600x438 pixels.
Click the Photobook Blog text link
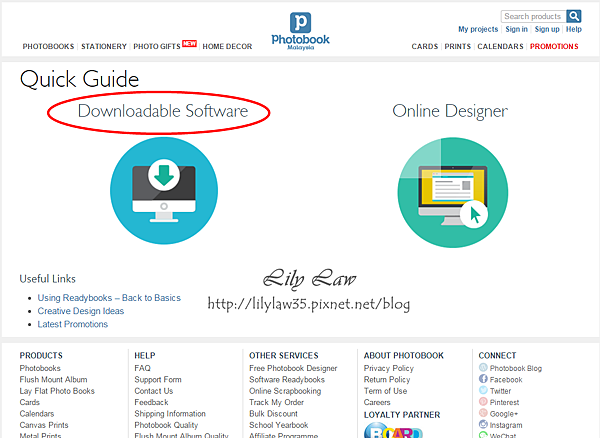coord(515,368)
